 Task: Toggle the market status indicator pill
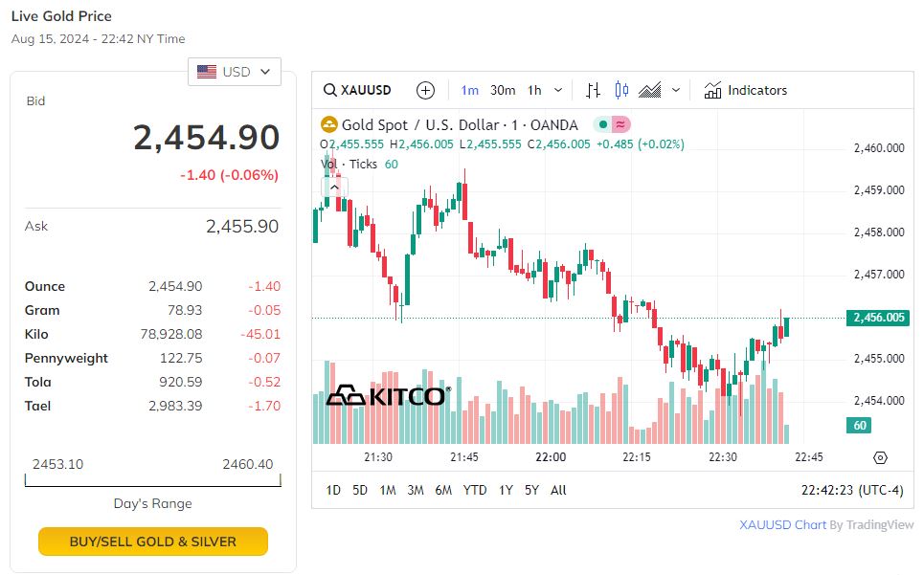click(x=612, y=124)
